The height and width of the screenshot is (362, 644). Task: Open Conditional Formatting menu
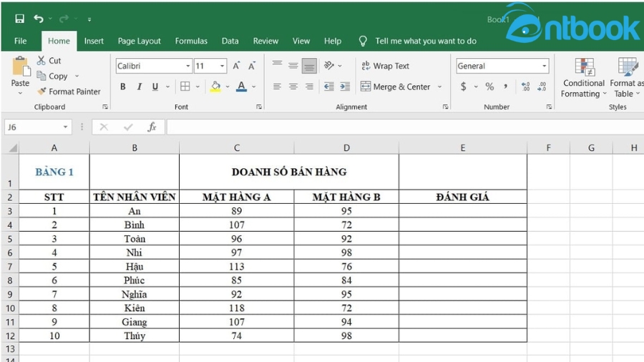[x=584, y=77]
